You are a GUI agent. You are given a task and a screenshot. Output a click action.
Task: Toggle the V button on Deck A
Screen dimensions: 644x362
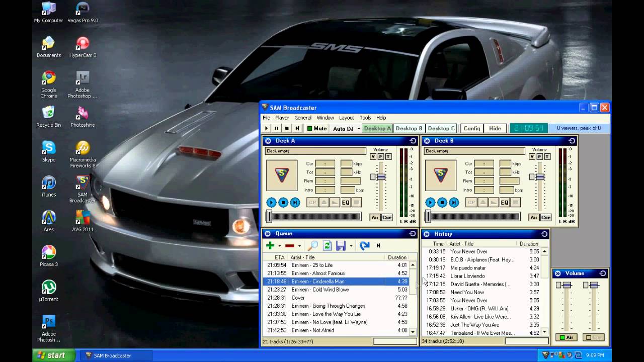point(373,157)
